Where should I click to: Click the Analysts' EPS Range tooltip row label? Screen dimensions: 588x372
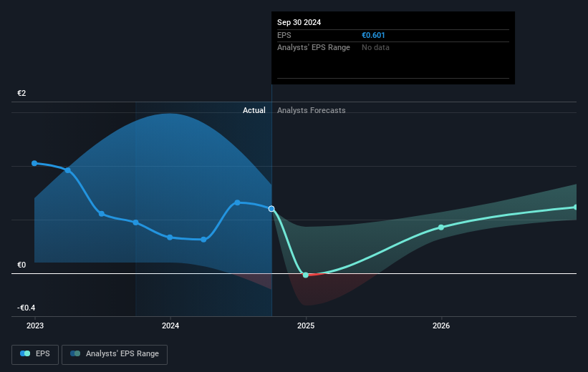click(x=314, y=48)
